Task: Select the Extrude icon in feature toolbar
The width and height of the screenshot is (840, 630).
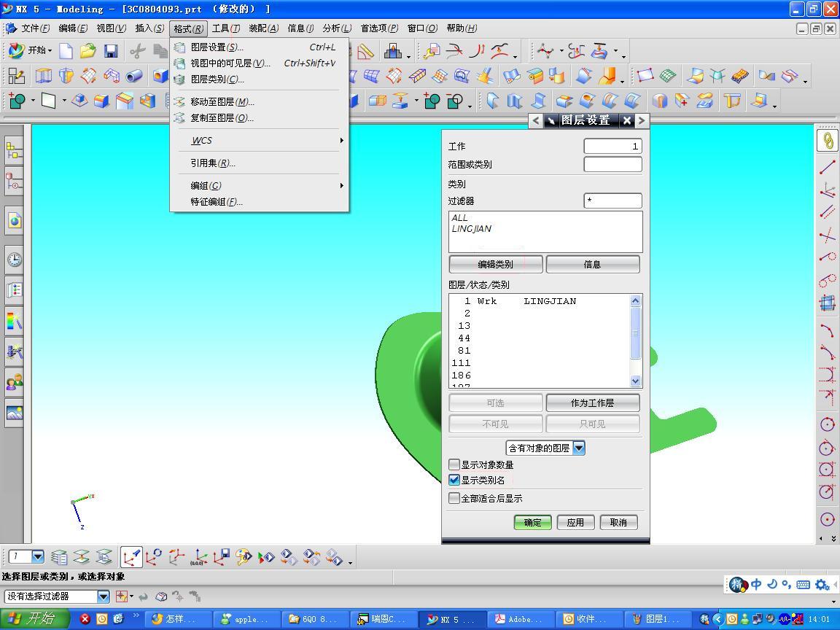Action: point(44,76)
